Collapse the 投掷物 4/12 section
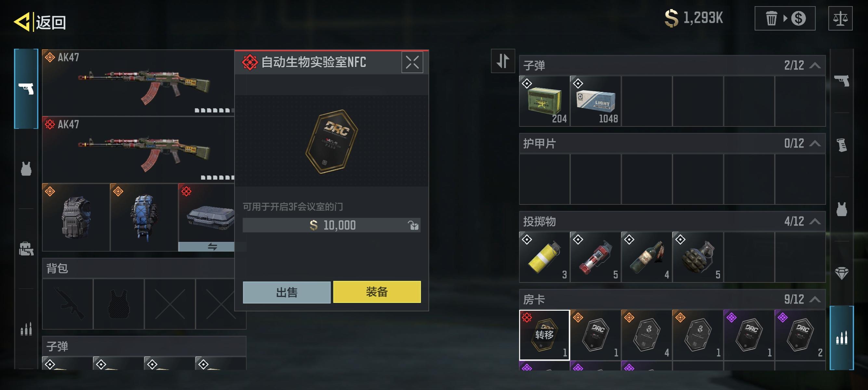 coord(814,222)
